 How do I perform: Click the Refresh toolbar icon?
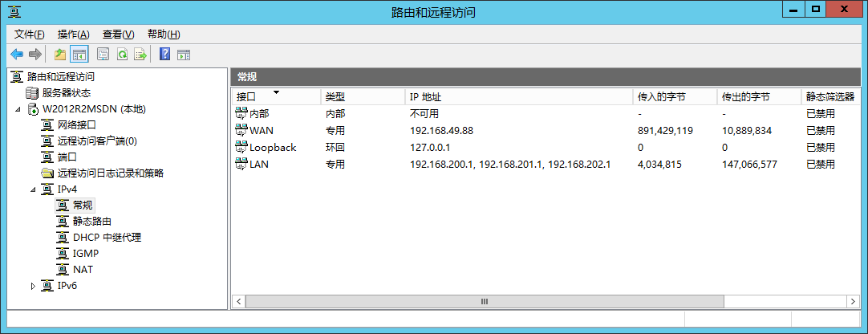pos(122,55)
